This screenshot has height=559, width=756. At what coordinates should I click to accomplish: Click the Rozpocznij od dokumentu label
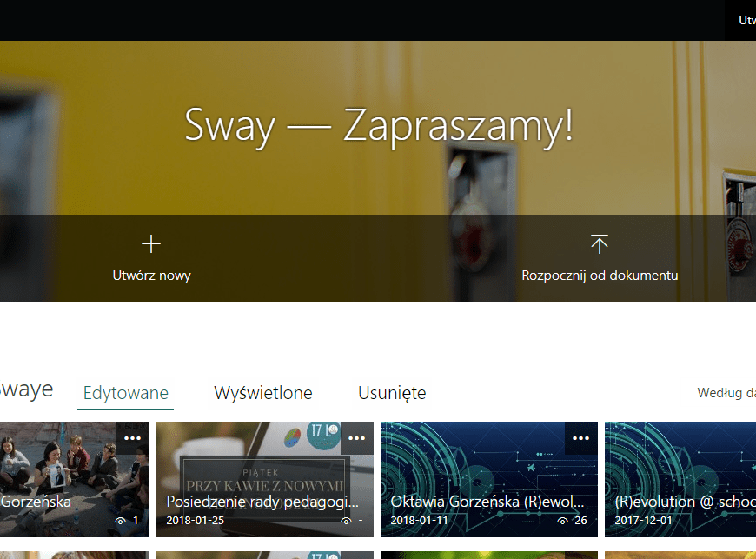coord(600,276)
